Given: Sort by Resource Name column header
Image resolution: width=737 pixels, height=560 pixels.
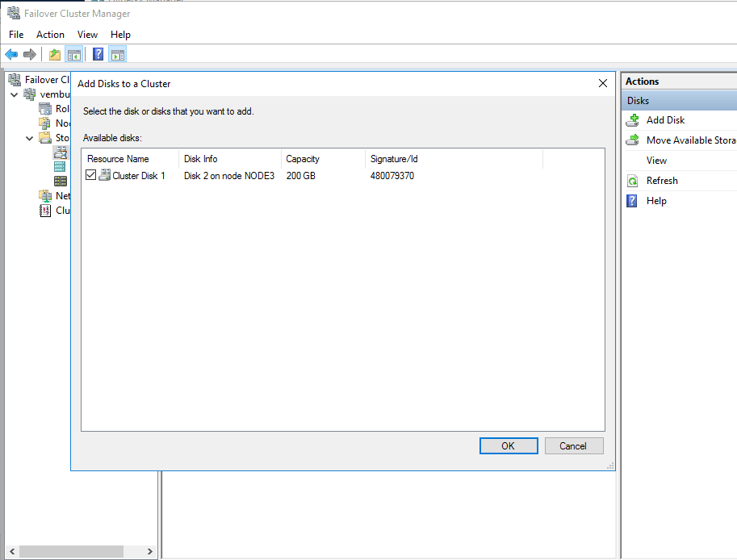Looking at the screenshot, I should [x=130, y=159].
